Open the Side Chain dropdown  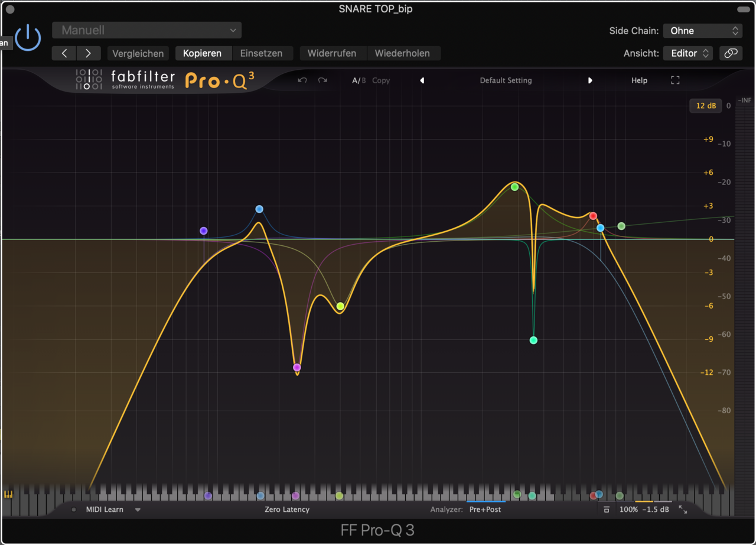pos(702,31)
